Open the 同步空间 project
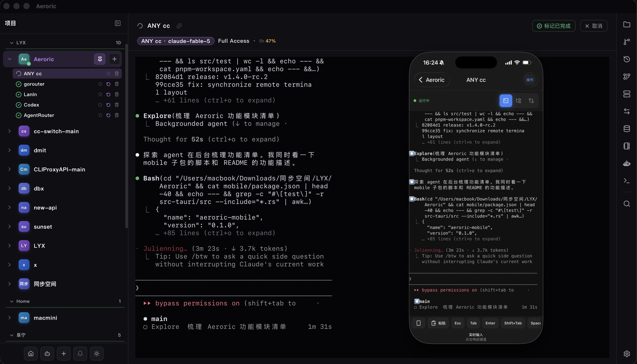The image size is (637, 364). (x=63, y=284)
